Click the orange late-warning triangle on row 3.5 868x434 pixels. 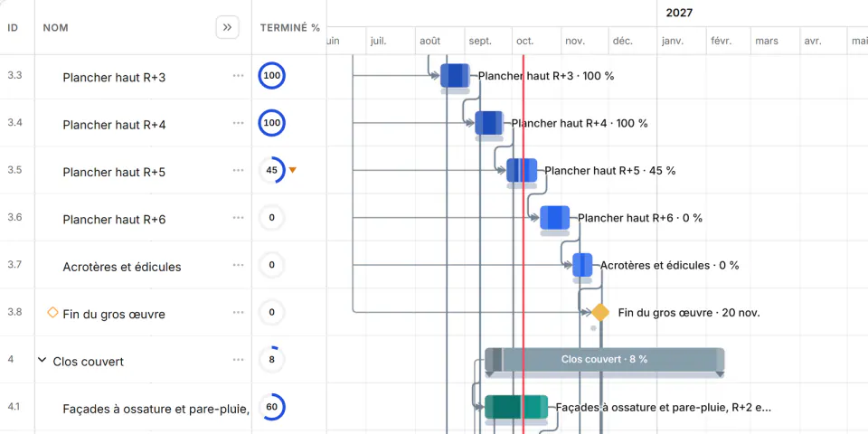tap(293, 171)
